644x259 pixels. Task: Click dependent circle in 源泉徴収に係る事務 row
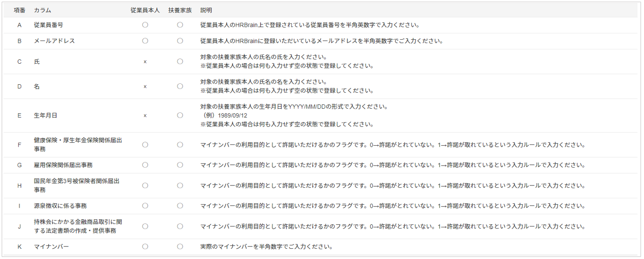pyautogui.click(x=180, y=206)
